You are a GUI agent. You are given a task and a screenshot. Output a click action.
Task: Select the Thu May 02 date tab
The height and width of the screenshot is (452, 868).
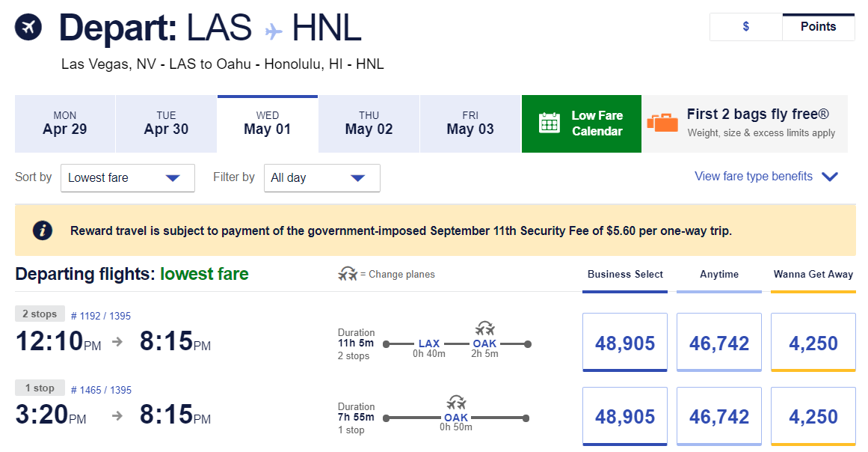369,123
